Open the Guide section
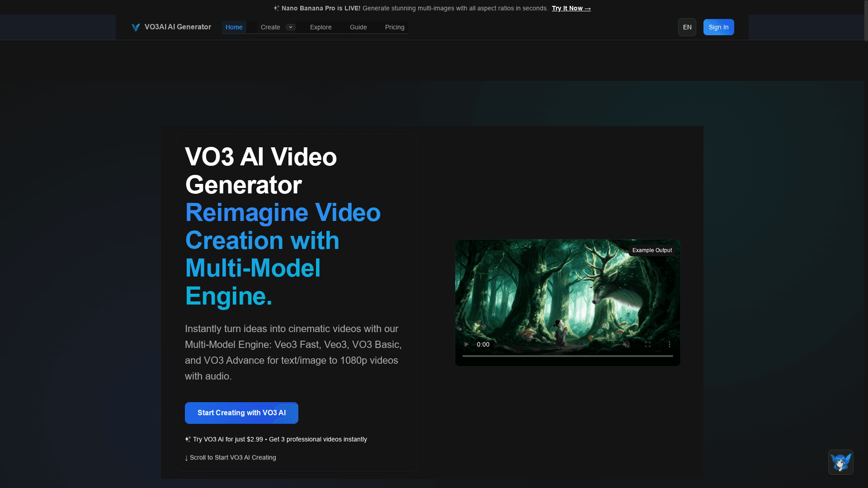Viewport: 868px width, 488px height. coord(358,27)
